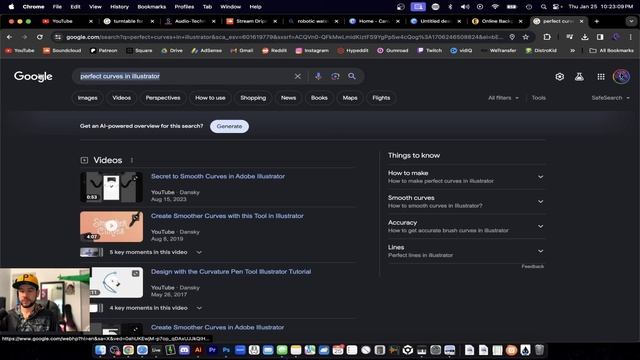Play the 4:07 Smoother Curves thumbnail

pyautogui.click(x=111, y=227)
